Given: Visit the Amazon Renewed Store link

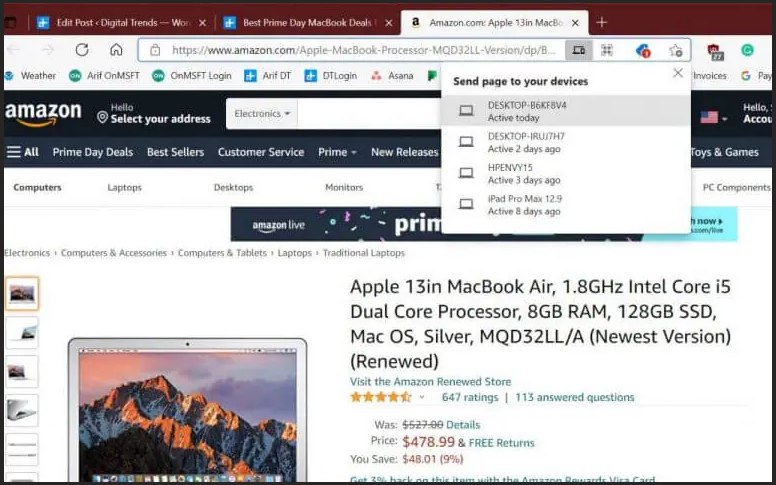Looking at the screenshot, I should coord(431,382).
